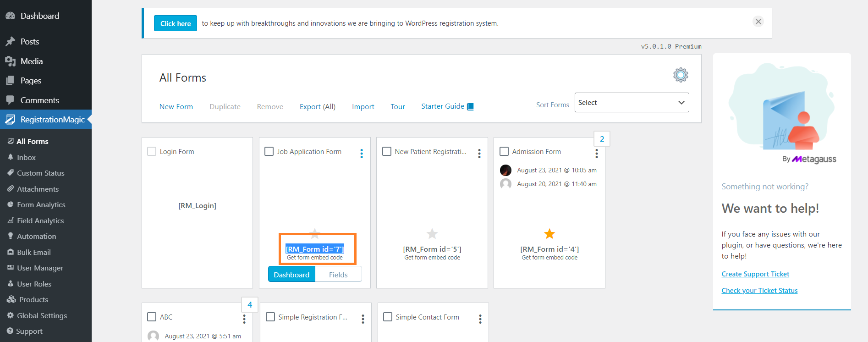Click the New Form link
The width and height of the screenshot is (868, 342).
pos(176,107)
